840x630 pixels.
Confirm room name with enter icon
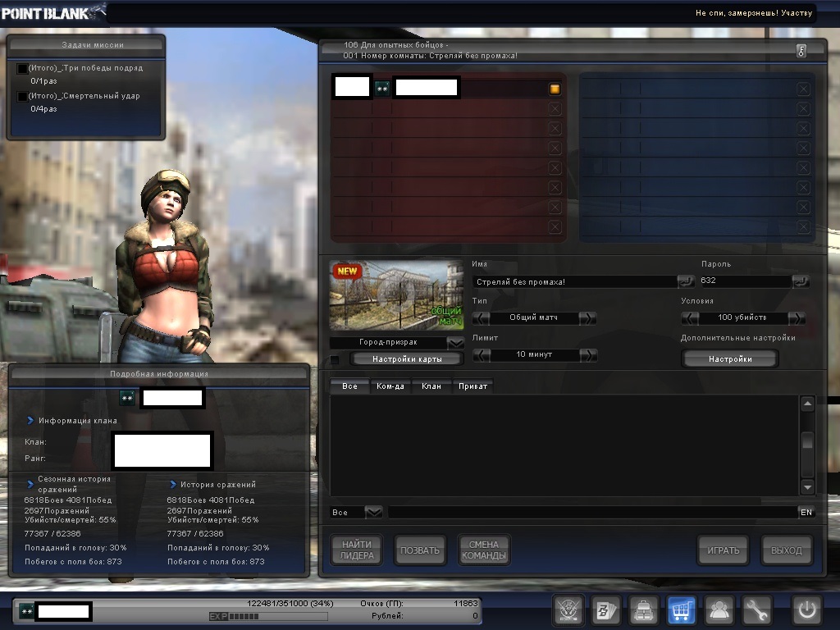click(x=686, y=281)
